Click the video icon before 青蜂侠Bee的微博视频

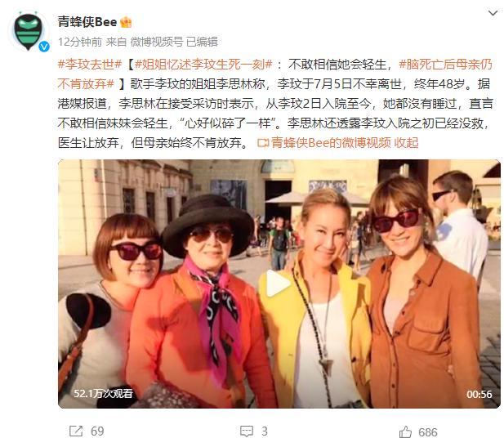pos(263,143)
